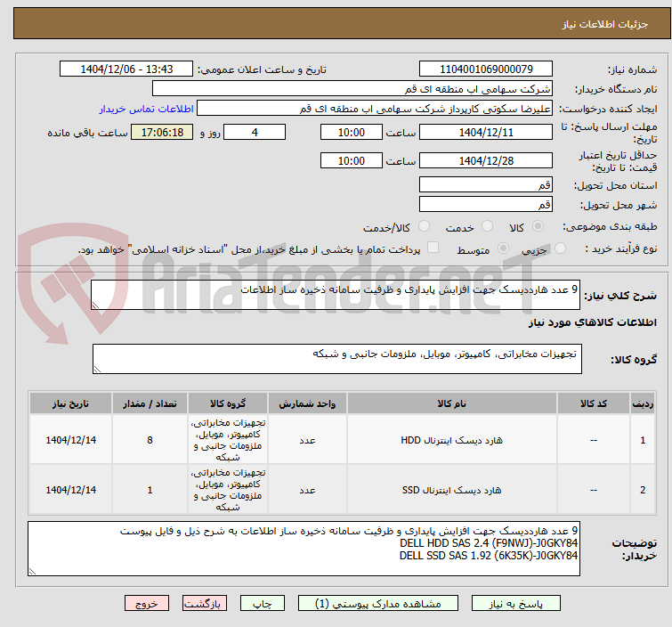Click the response deadline time 10:00 field
The height and width of the screenshot is (627, 672).
(x=351, y=132)
